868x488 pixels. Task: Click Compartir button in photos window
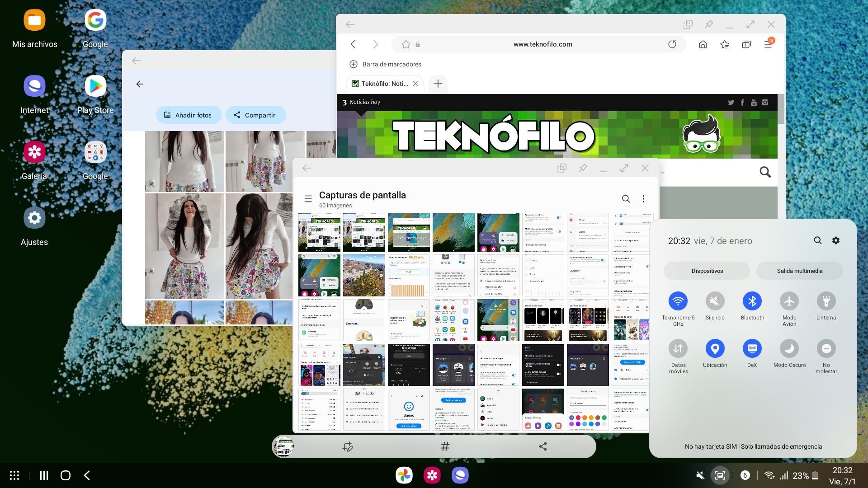pos(255,115)
